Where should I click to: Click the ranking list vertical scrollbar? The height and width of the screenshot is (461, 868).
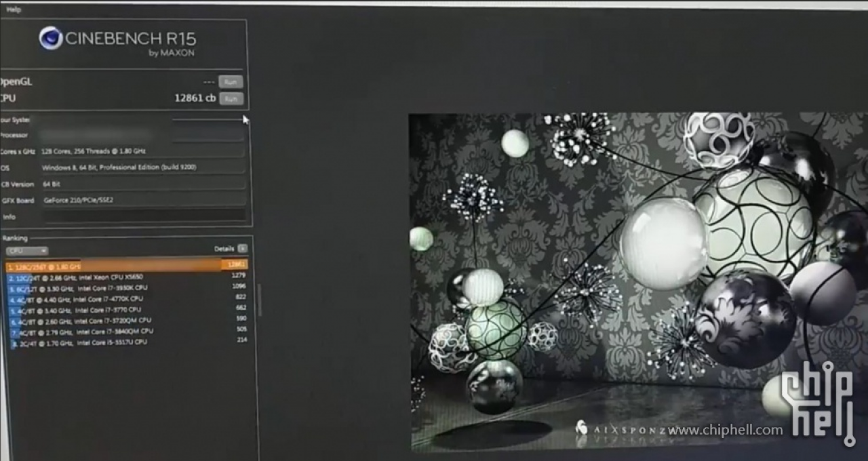(258, 300)
